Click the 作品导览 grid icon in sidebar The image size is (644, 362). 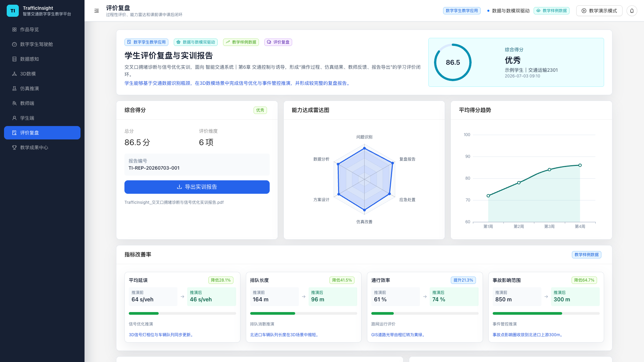coord(14,29)
